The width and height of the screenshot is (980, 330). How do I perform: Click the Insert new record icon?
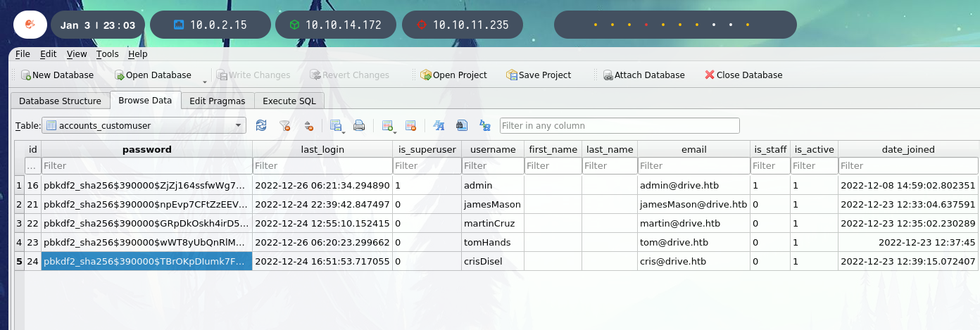[x=387, y=126]
